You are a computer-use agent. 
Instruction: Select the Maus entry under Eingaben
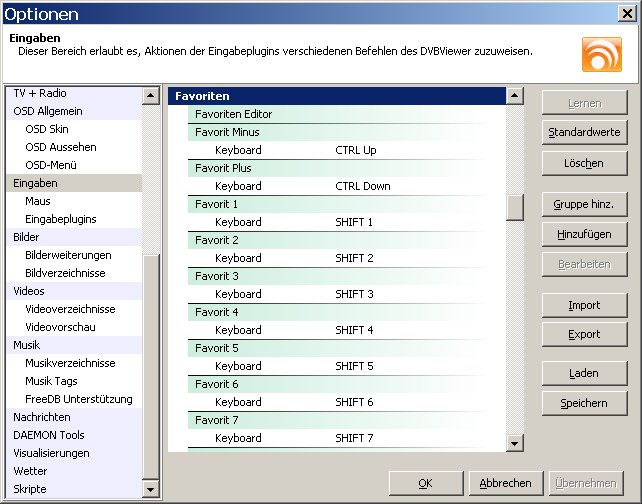38,201
